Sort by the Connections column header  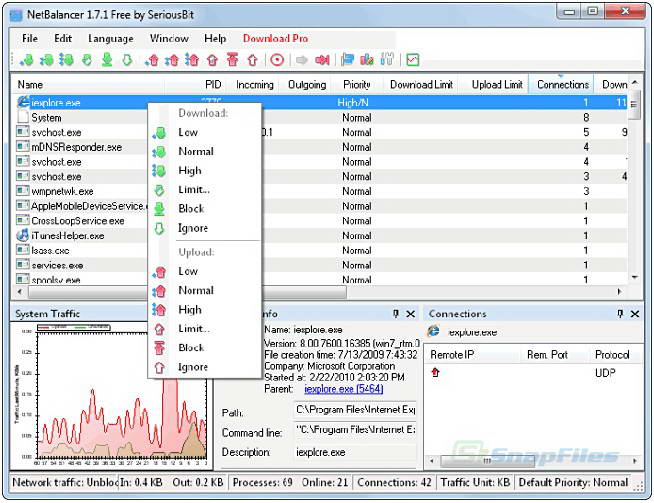click(x=562, y=85)
